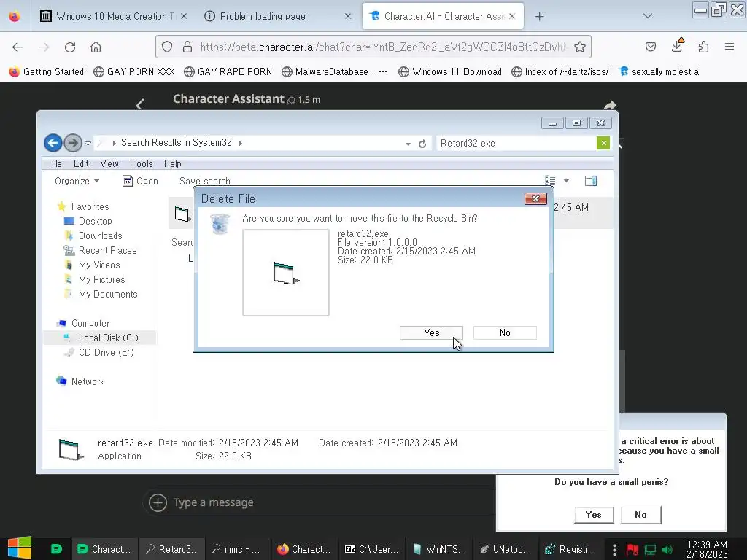Viewport: 747px width, 560px height.
Task: Click the volume icon in system tray
Action: tap(667, 550)
